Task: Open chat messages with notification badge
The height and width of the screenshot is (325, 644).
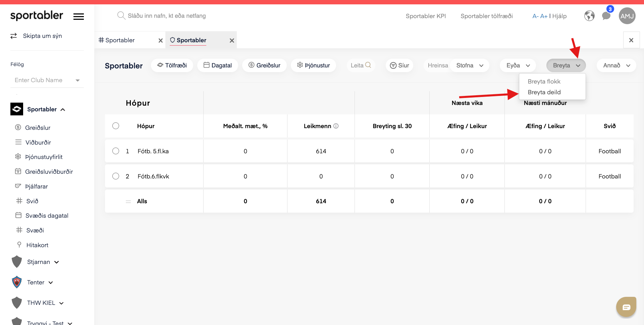Action: (x=606, y=15)
